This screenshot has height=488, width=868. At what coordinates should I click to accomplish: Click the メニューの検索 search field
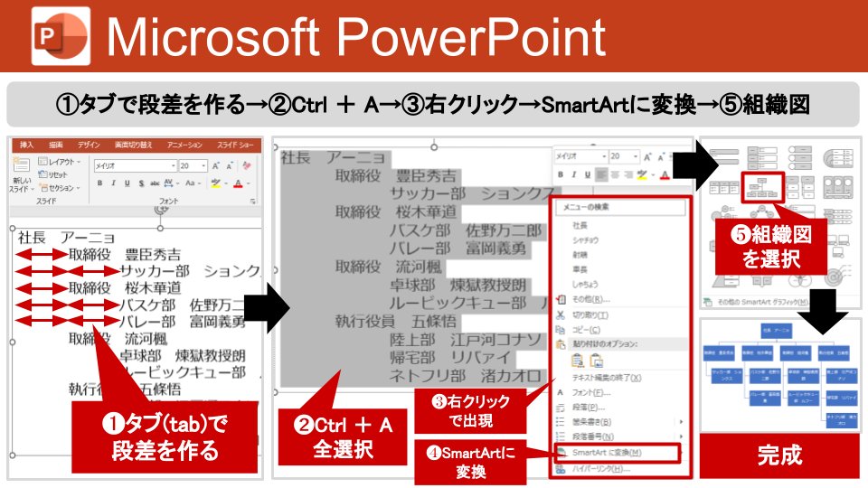(x=620, y=207)
